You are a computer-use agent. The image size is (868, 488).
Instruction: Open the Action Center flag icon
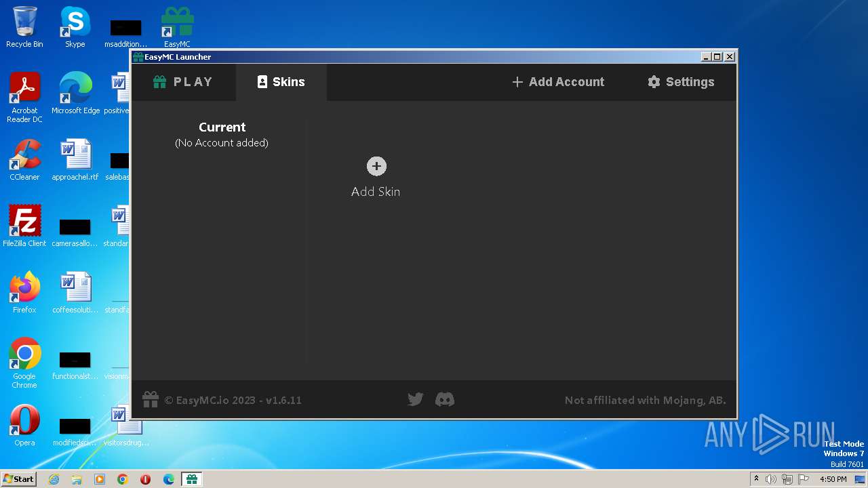click(804, 479)
